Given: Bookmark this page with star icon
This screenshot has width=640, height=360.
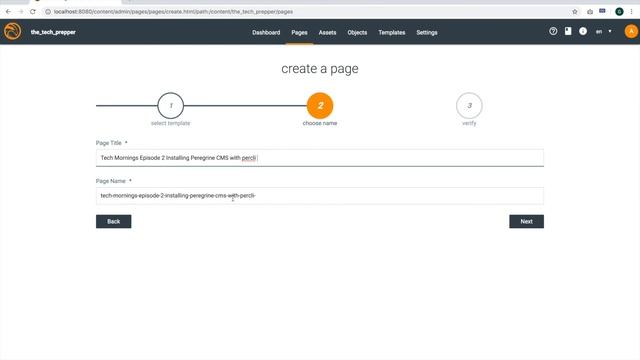Looking at the screenshot, I should (575, 11).
